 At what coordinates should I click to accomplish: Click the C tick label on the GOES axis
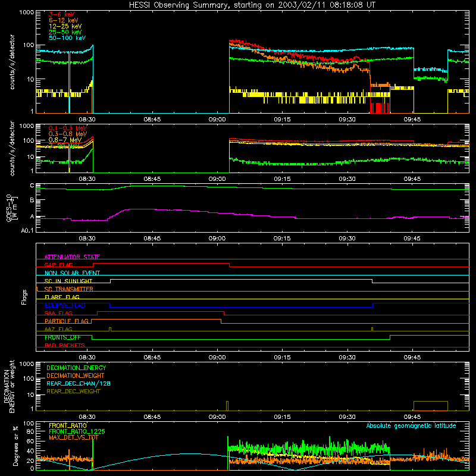32,186
